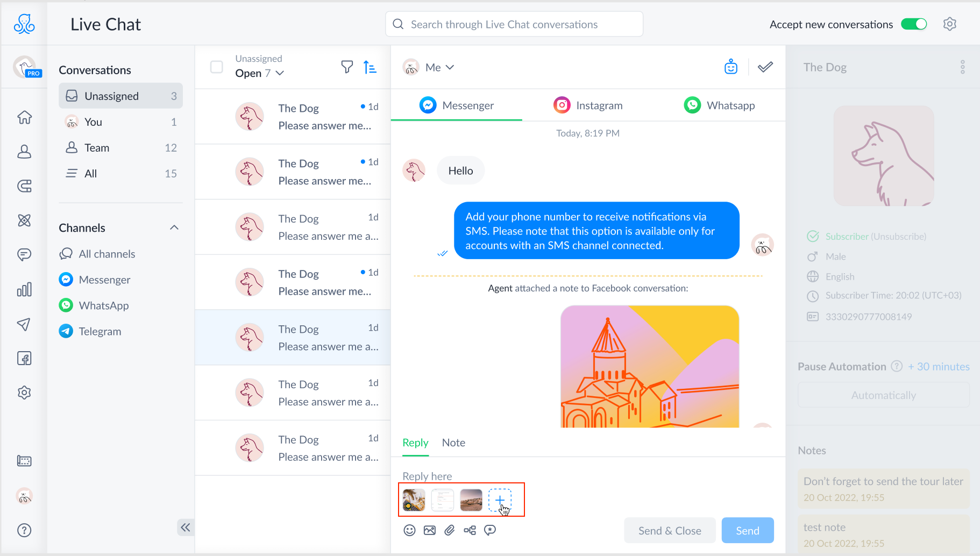The height and width of the screenshot is (556, 980).
Task: Select Team conversations
Action: (x=121, y=148)
